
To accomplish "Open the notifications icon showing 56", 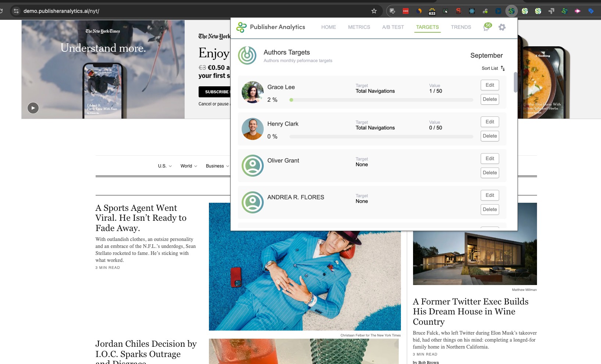I will pyautogui.click(x=487, y=27).
